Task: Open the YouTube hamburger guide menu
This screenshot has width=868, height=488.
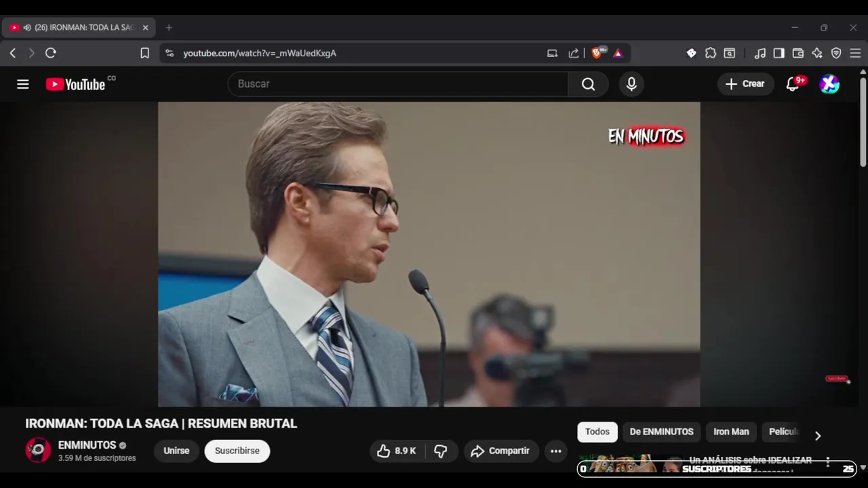Action: coord(23,84)
